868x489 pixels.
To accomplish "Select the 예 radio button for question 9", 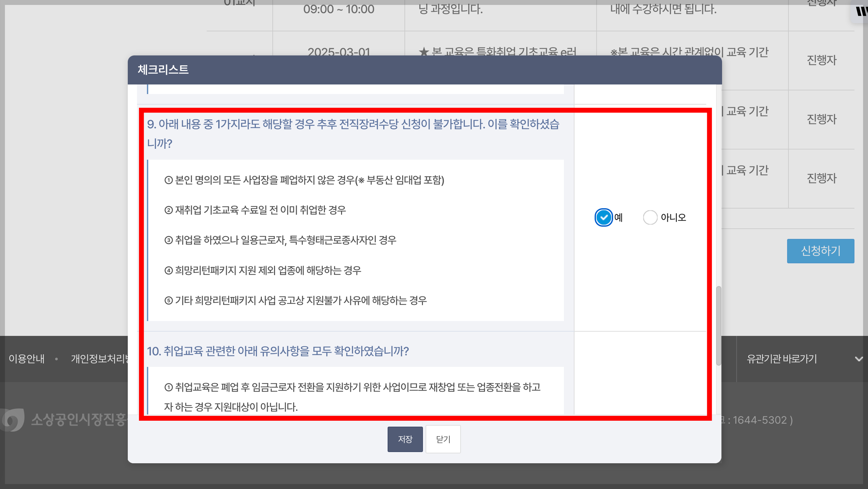I will coord(603,217).
